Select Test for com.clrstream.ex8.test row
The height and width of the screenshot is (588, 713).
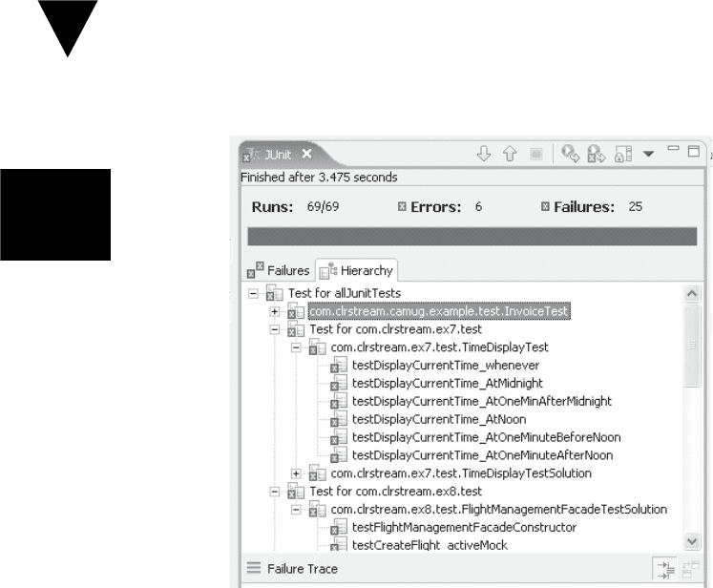pos(395,492)
